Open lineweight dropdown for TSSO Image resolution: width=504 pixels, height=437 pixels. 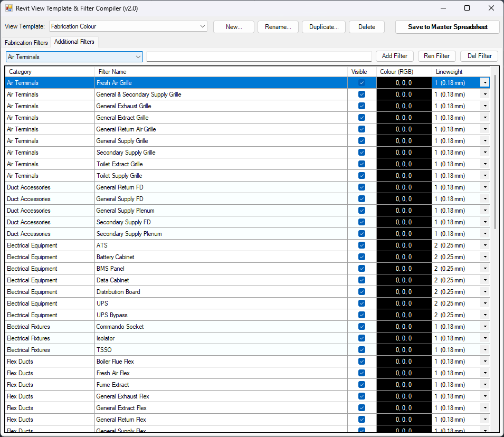click(485, 349)
